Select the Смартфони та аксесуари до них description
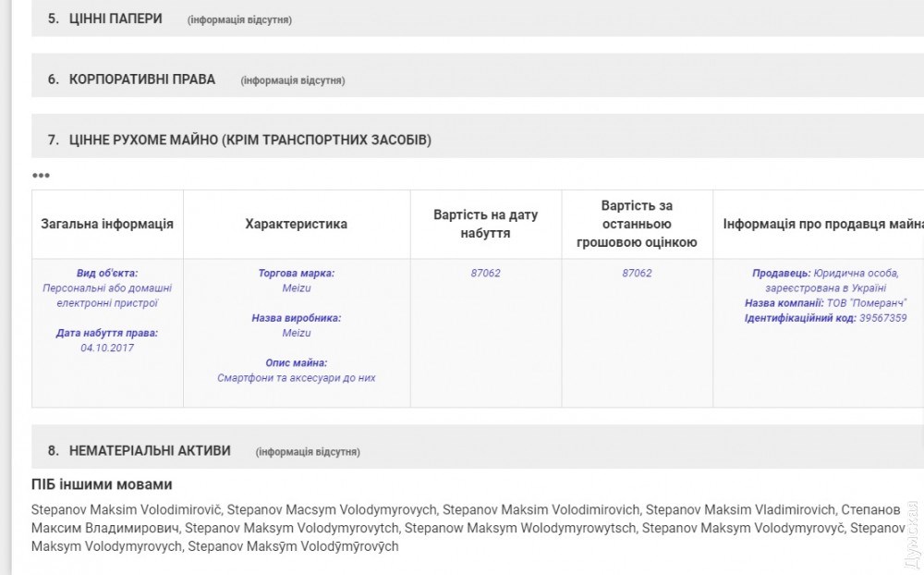924x575 pixels. [296, 378]
